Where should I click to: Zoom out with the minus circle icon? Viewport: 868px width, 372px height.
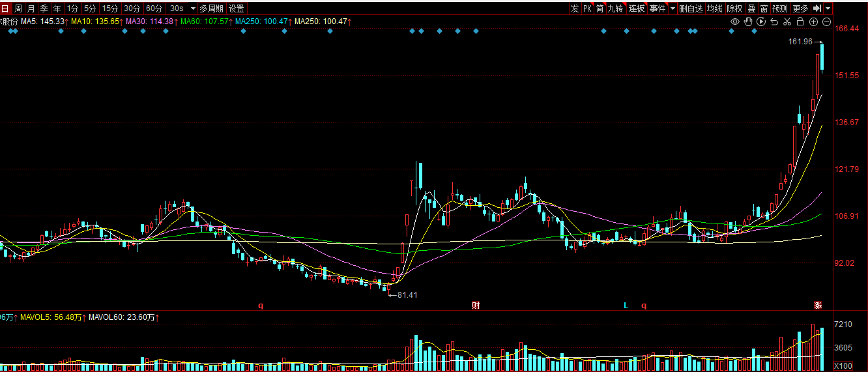[826, 21]
